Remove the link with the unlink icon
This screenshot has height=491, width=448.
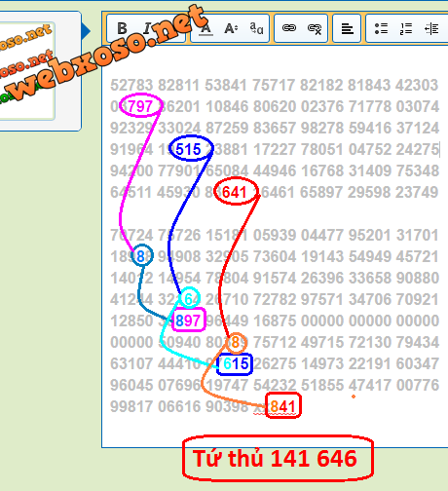(x=315, y=29)
